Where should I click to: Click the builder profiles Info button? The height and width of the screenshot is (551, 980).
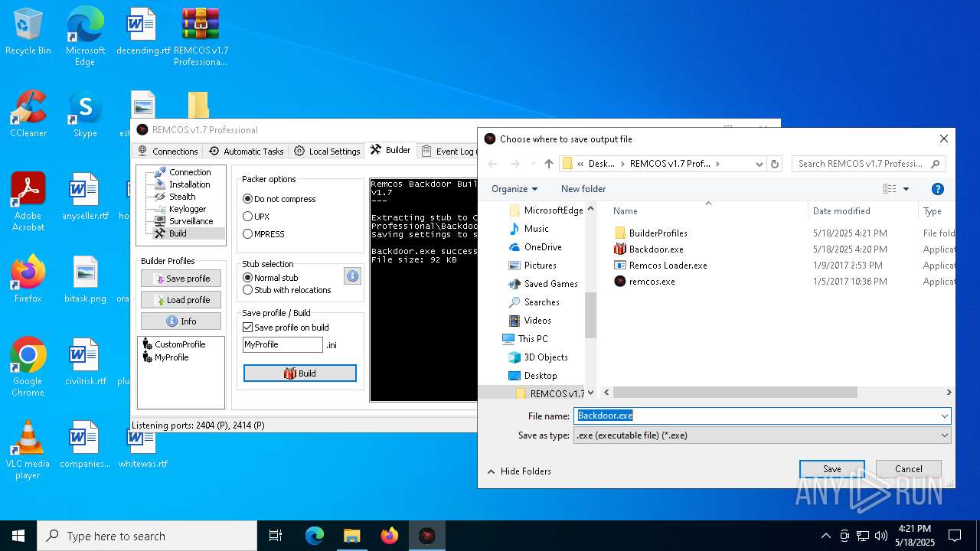tap(181, 321)
